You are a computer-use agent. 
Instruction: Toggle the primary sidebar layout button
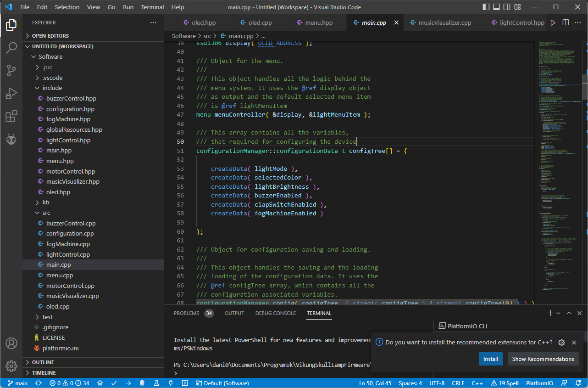point(487,7)
